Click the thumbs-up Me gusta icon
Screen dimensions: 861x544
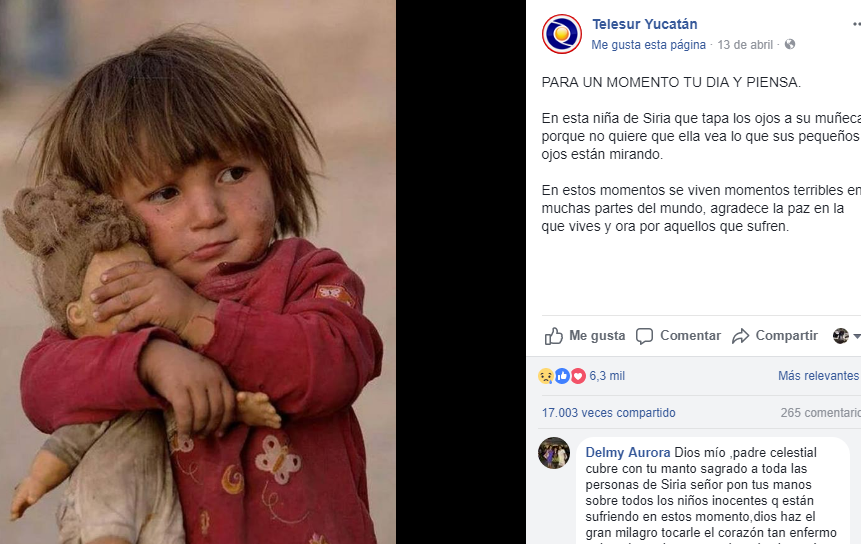pos(554,335)
